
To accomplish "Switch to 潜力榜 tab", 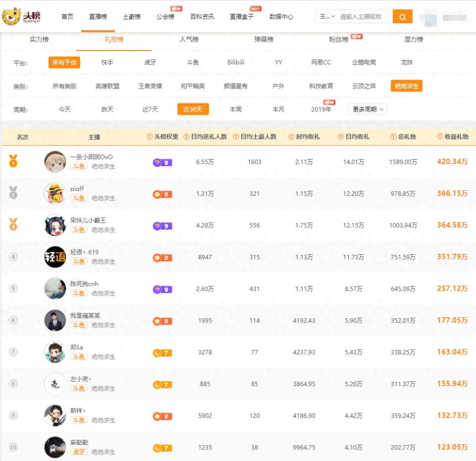I will (414, 39).
